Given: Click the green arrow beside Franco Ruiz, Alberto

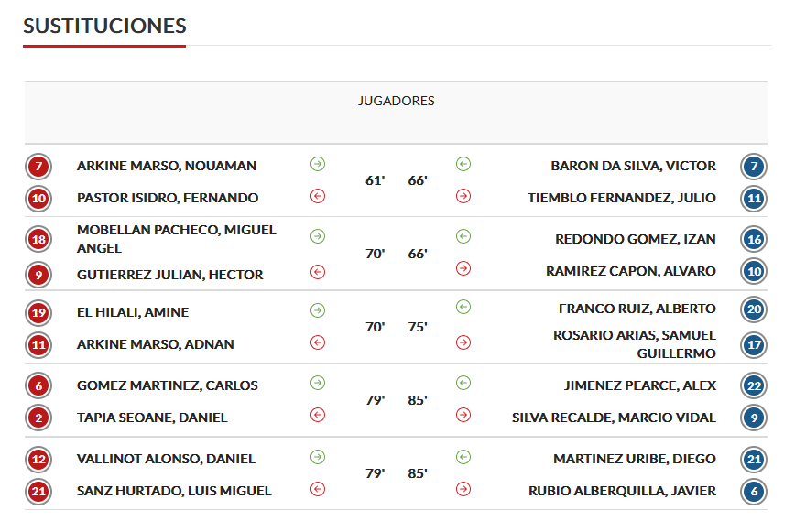Looking at the screenshot, I should point(463,307).
